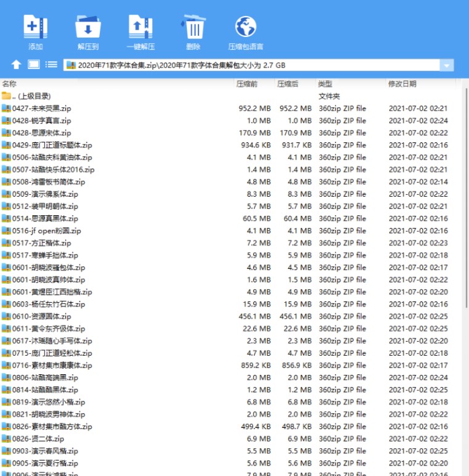Select the 0427-未来荧黑.zip file
The height and width of the screenshot is (476, 469).
(x=41, y=109)
